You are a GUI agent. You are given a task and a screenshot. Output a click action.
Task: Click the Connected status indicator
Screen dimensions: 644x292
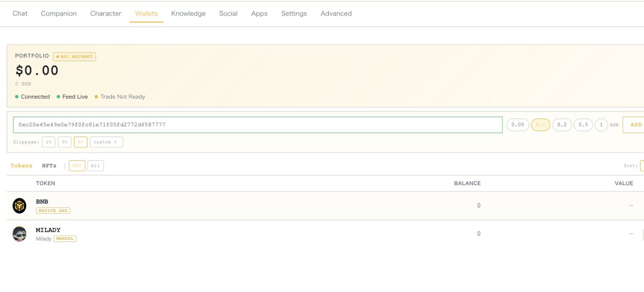coord(33,97)
